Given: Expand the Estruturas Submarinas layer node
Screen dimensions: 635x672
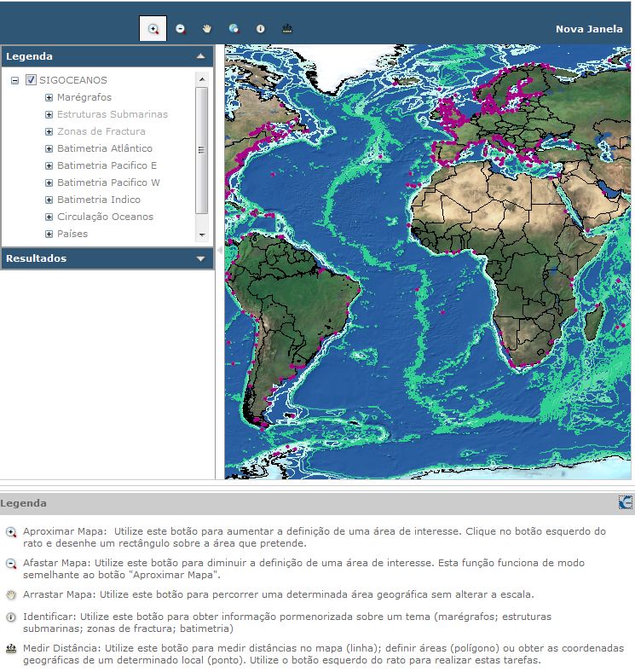Looking at the screenshot, I should click(x=49, y=114).
